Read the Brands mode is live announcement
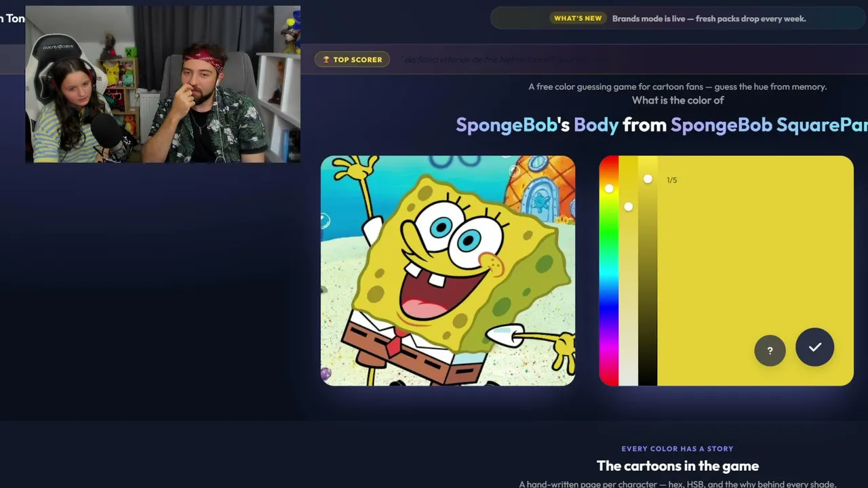Image resolution: width=868 pixels, height=488 pixels. pyautogui.click(x=709, y=19)
